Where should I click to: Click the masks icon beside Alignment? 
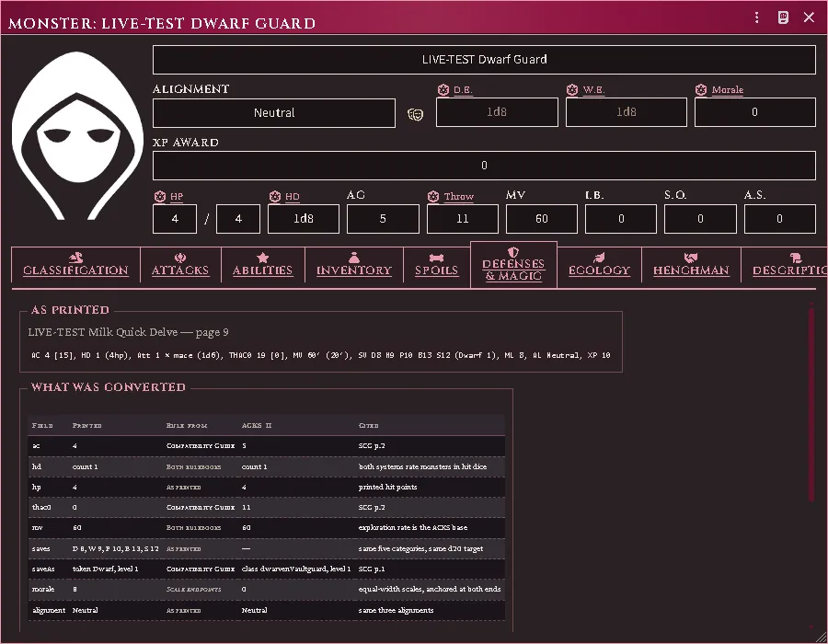coord(416,114)
